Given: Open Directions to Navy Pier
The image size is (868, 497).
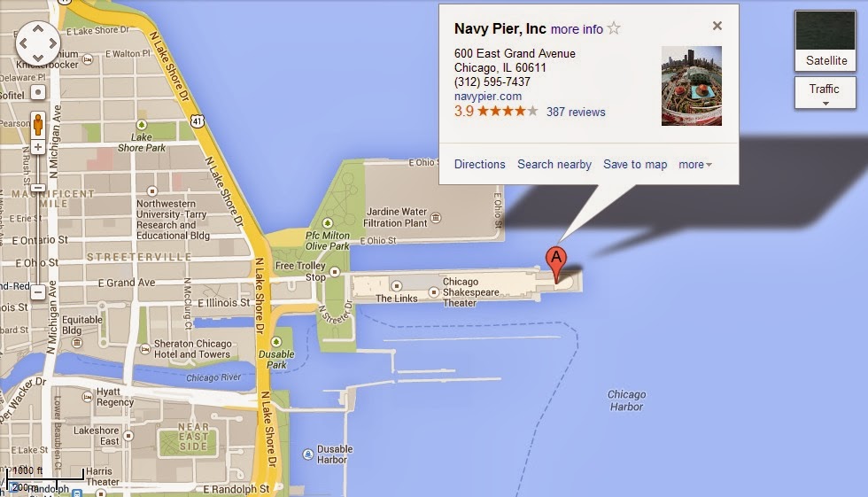Looking at the screenshot, I should (x=479, y=165).
